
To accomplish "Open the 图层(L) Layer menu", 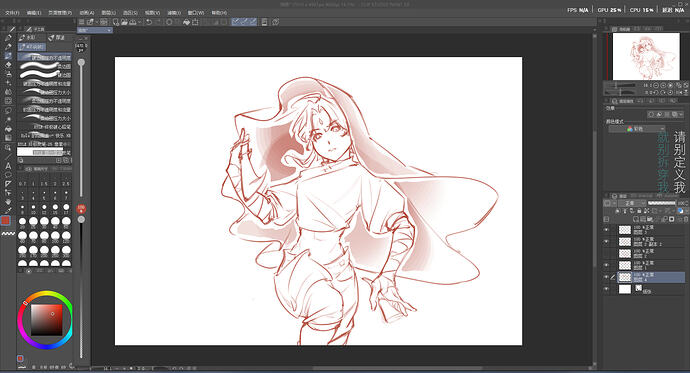I will pyautogui.click(x=109, y=13).
